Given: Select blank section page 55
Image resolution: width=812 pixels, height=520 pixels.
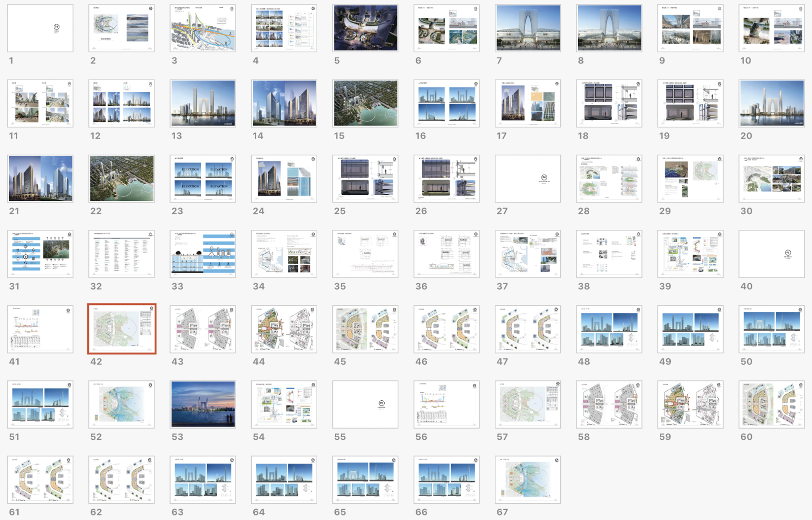Looking at the screenshot, I should [x=365, y=404].
